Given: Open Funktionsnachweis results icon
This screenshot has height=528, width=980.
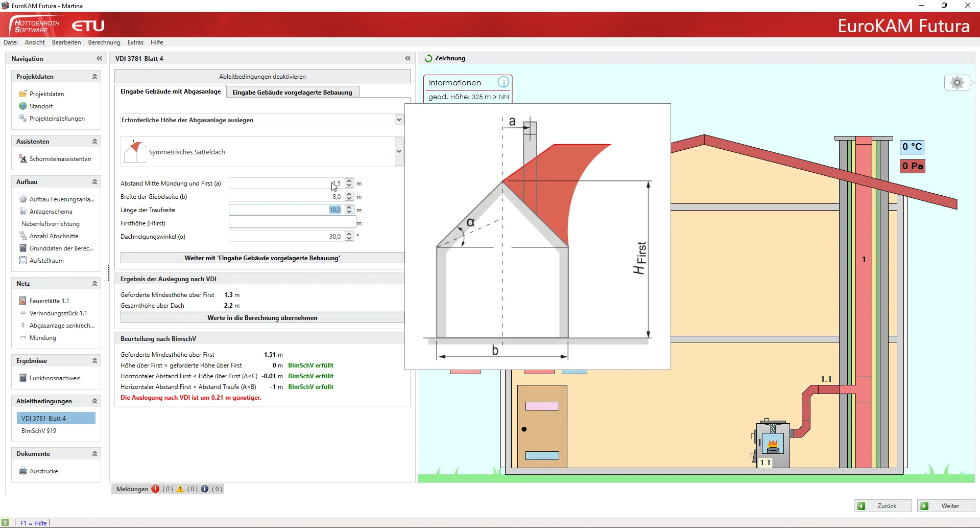Looking at the screenshot, I should 23,378.
